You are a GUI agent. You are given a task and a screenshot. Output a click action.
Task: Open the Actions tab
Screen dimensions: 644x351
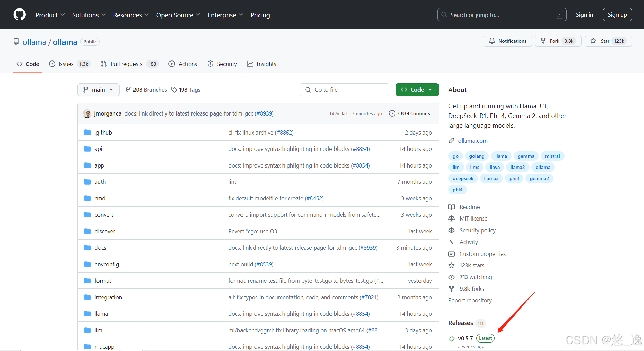pos(183,64)
